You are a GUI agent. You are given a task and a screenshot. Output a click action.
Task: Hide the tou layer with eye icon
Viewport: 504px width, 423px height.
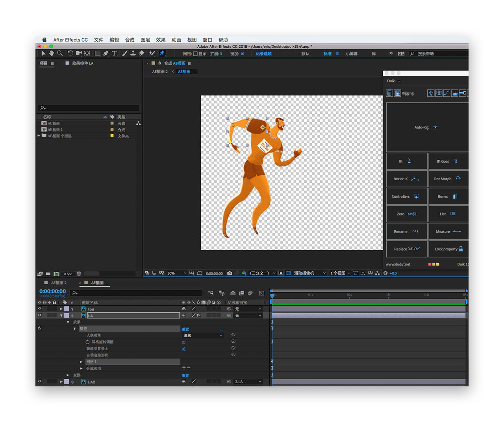pyautogui.click(x=39, y=309)
